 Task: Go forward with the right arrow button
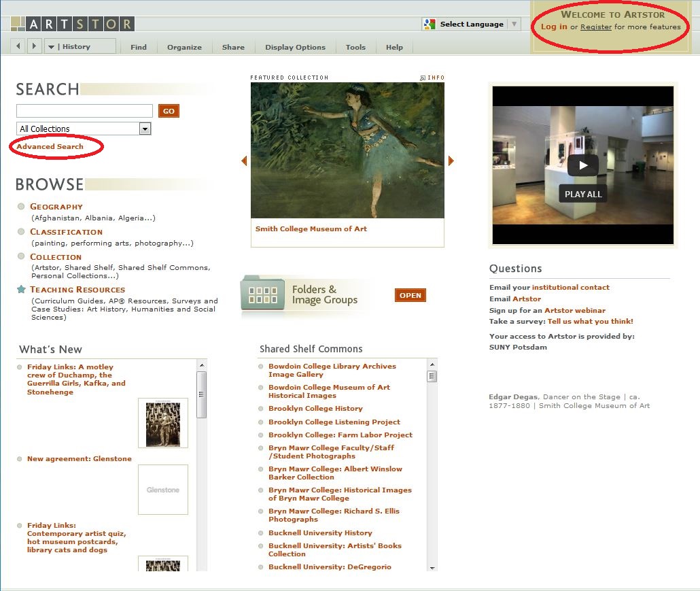pyautogui.click(x=34, y=46)
